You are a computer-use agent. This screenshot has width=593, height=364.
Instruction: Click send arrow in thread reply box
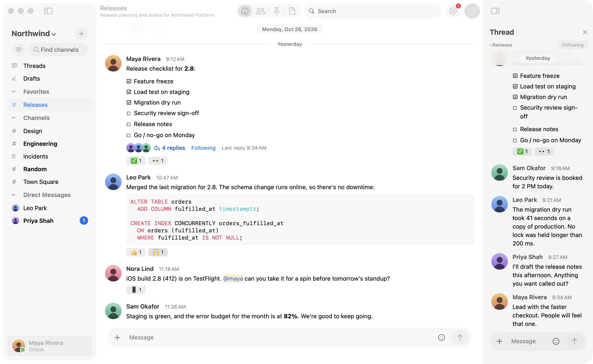tap(574, 341)
